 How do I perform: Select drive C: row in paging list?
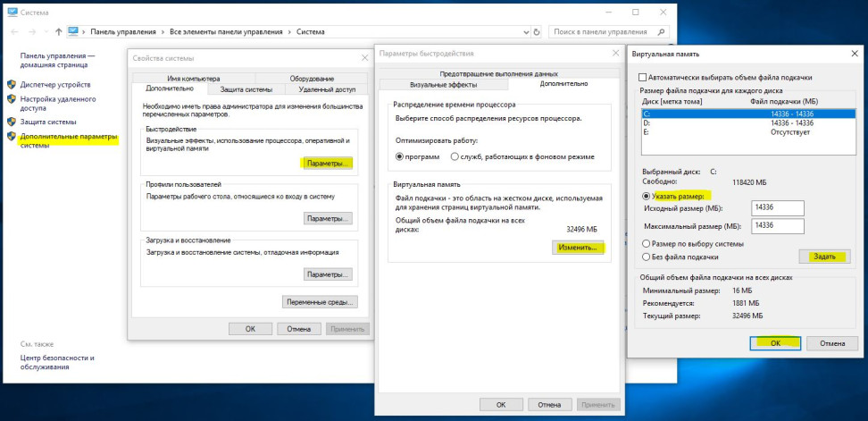[x=748, y=114]
